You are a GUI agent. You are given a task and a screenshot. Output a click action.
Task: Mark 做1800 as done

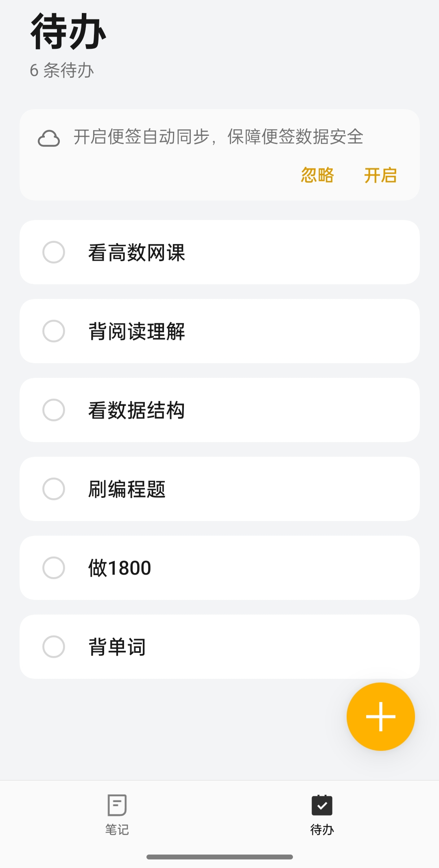(x=54, y=568)
